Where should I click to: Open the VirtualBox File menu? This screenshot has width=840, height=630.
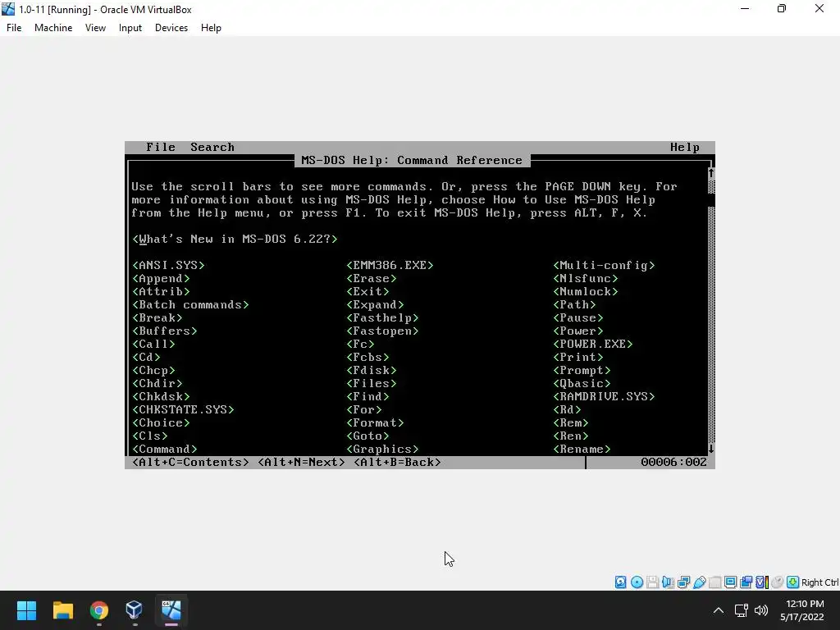point(14,28)
